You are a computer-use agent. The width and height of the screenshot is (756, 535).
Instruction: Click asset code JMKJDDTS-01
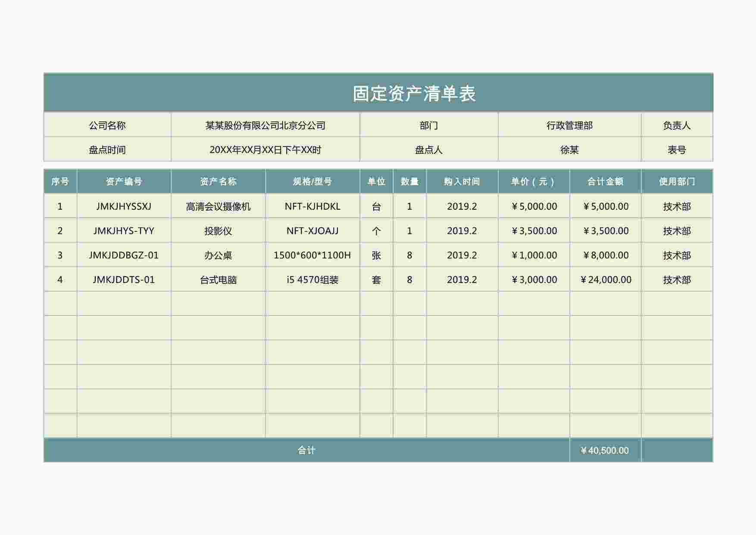coord(124,279)
